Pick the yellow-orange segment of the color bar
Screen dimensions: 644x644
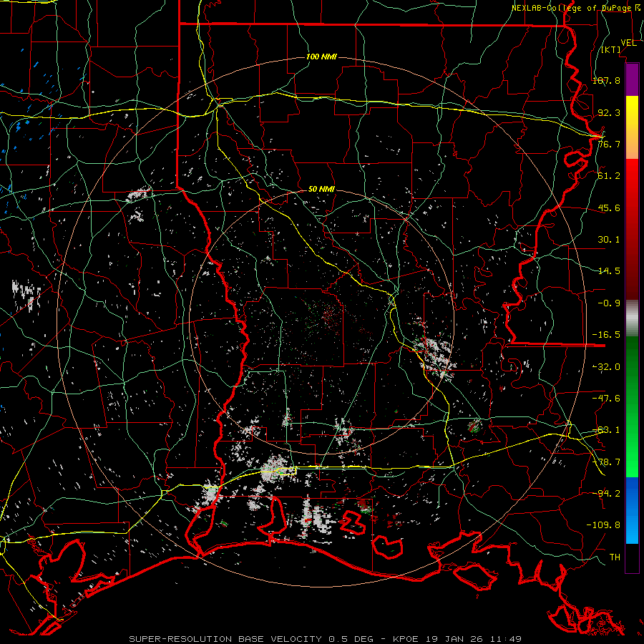click(632, 127)
